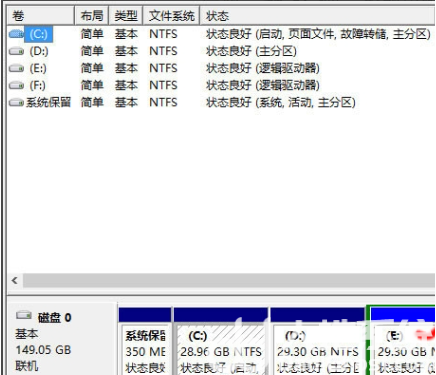Click the D: row status 状态良好 (主分区)
The width and height of the screenshot is (436, 375).
(x=251, y=51)
